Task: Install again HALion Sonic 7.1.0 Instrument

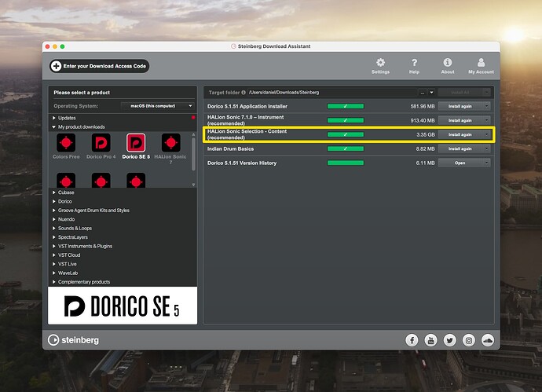Action: tap(460, 120)
